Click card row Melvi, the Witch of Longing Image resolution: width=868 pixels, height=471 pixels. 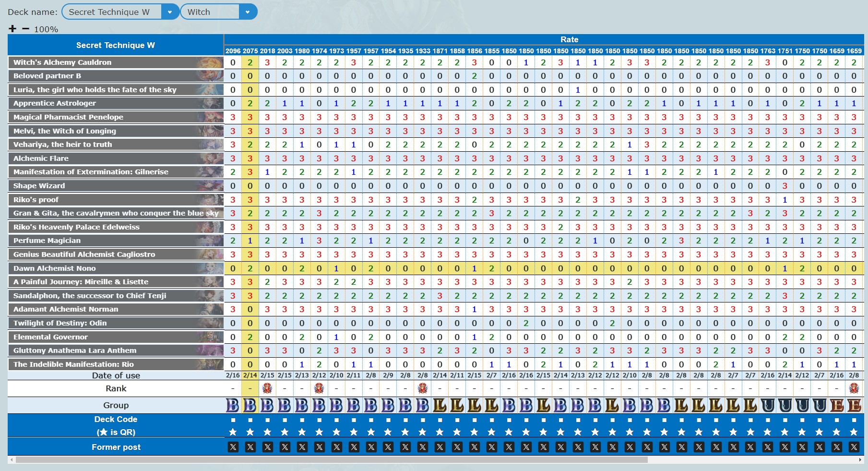[116, 131]
